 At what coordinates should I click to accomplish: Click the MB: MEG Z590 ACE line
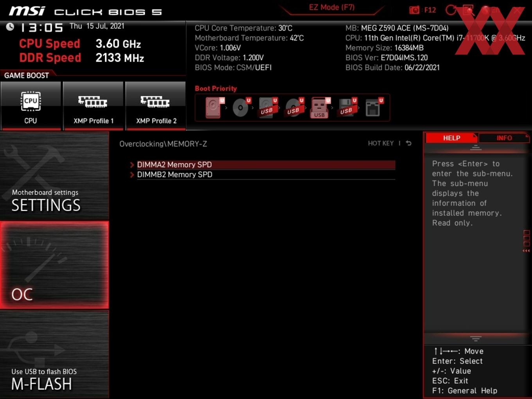click(x=397, y=28)
